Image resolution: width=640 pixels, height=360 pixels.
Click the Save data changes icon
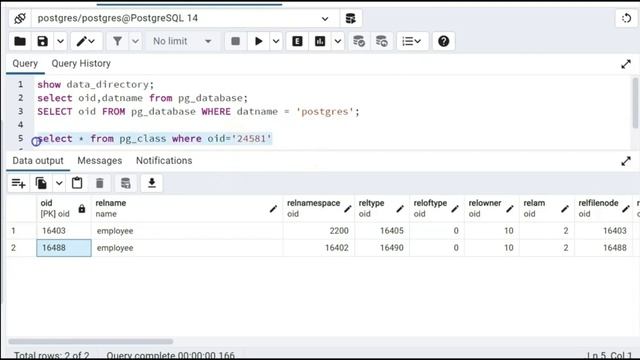click(126, 183)
